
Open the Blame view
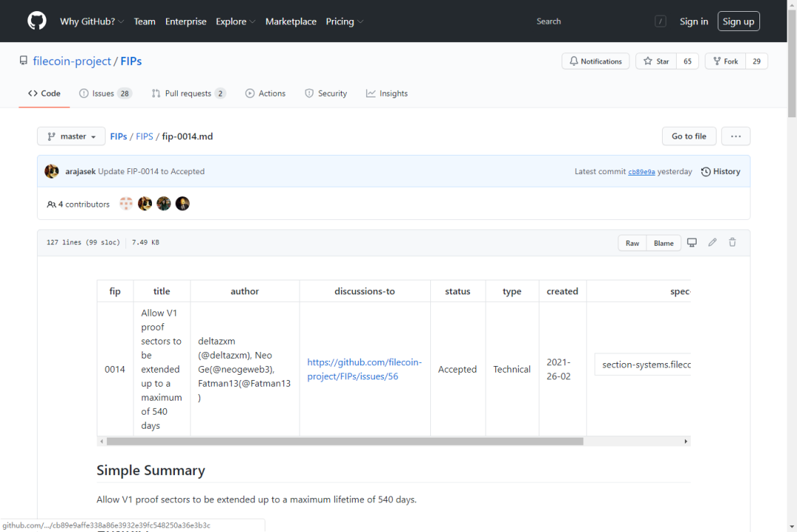[663, 243]
